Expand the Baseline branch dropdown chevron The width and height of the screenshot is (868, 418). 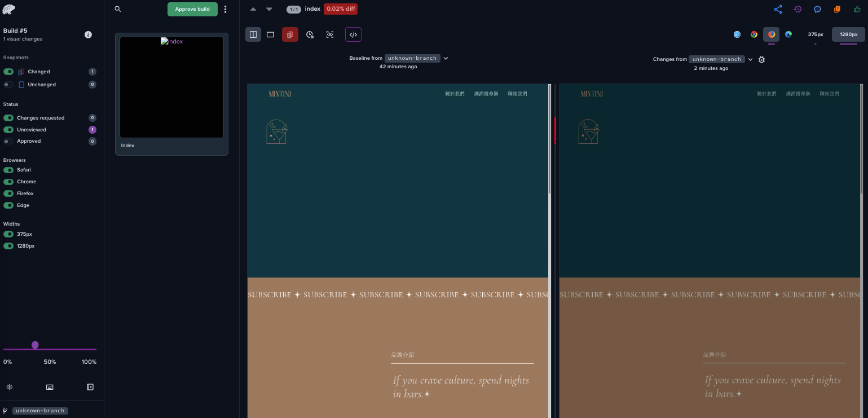coord(446,58)
